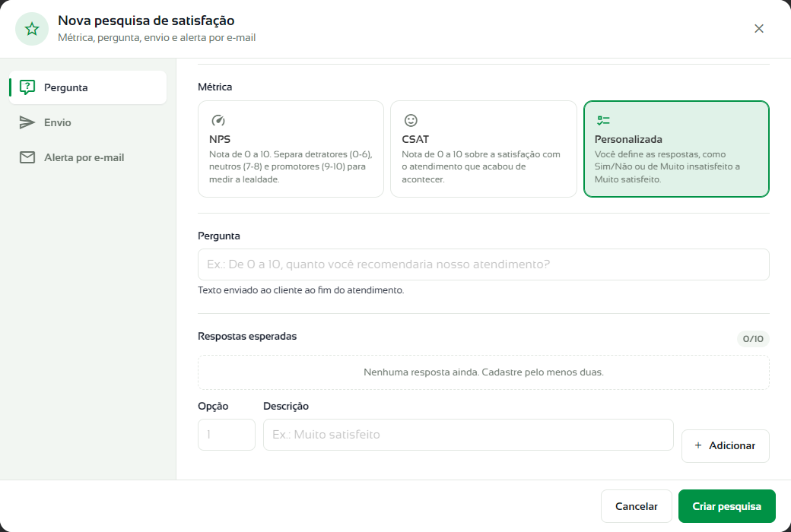Click the Personalizada checklist icon

(603, 121)
